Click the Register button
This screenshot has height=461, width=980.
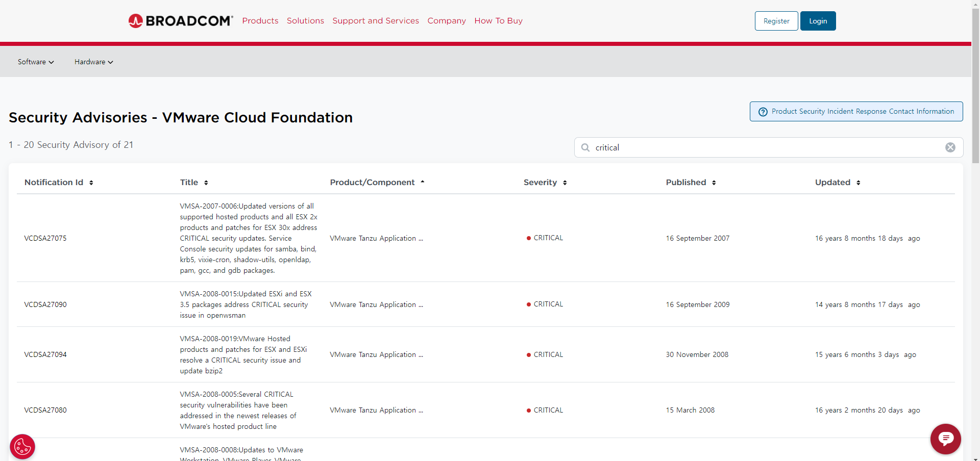coord(776,21)
